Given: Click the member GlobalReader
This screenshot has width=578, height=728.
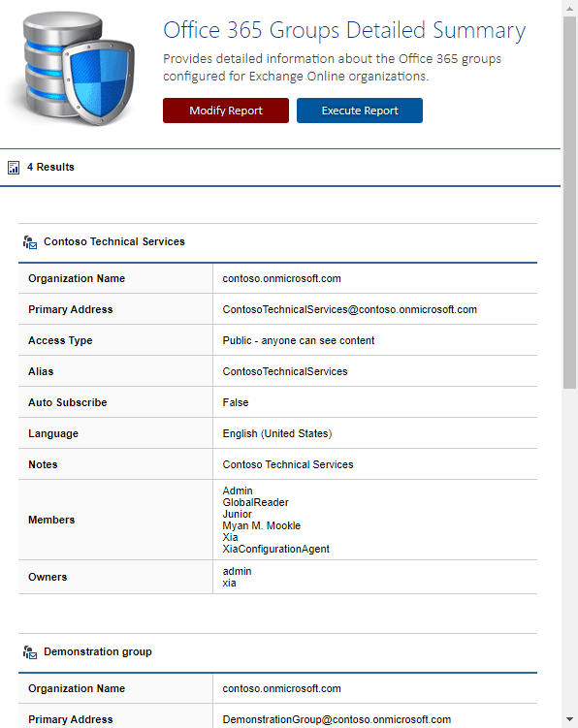Looking at the screenshot, I should (x=255, y=502).
